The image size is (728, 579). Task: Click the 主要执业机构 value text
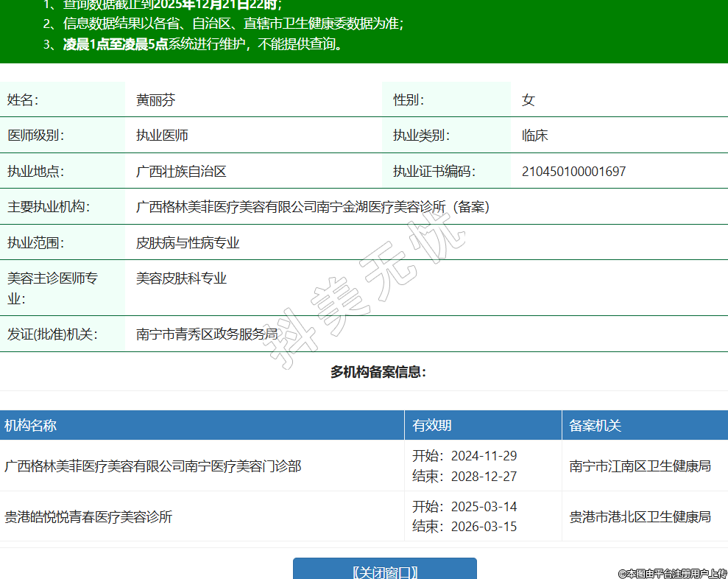[312, 207]
